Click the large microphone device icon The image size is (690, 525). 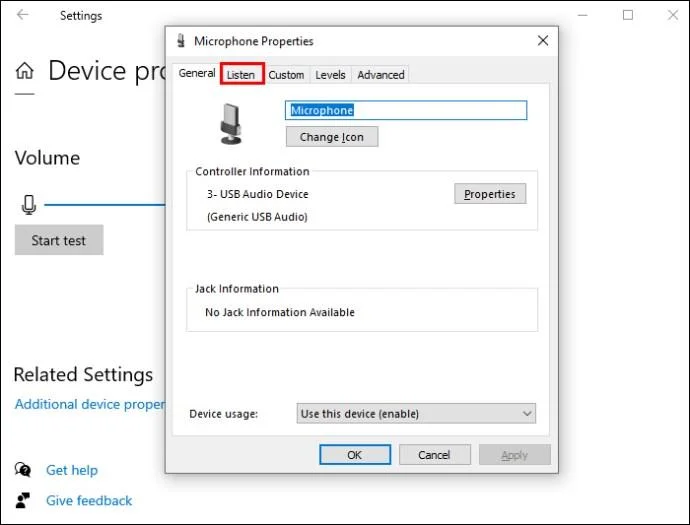pyautogui.click(x=231, y=122)
